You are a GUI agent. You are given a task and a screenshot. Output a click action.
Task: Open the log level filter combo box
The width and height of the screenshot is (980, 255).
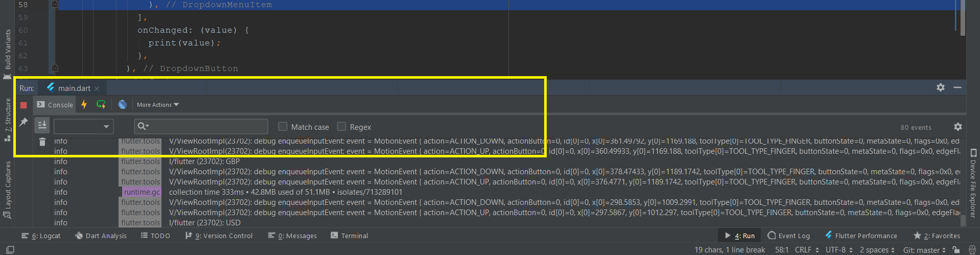coord(84,126)
